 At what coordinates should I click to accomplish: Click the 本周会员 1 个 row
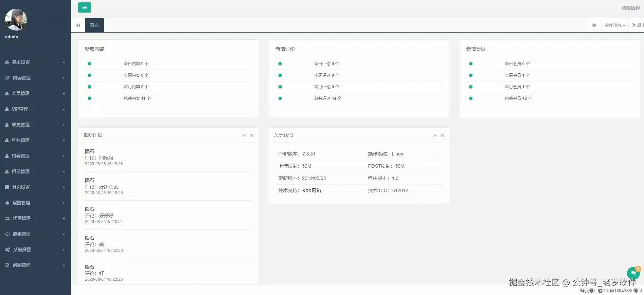tap(550, 75)
